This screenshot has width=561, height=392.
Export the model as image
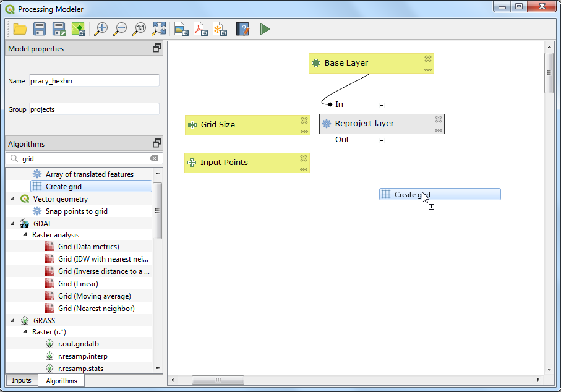(x=180, y=29)
